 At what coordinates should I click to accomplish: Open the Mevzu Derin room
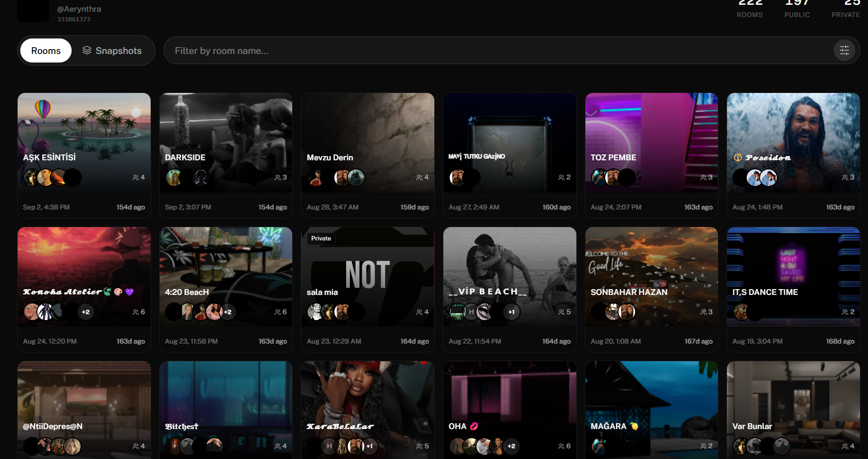(367, 155)
